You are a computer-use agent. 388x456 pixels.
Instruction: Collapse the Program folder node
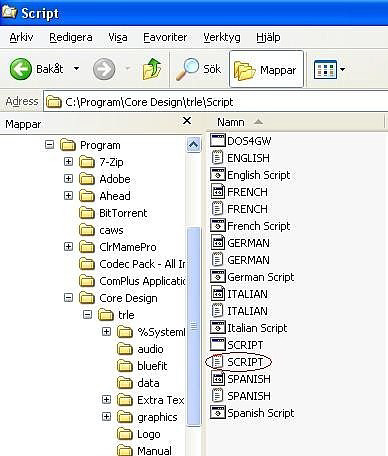(x=49, y=145)
